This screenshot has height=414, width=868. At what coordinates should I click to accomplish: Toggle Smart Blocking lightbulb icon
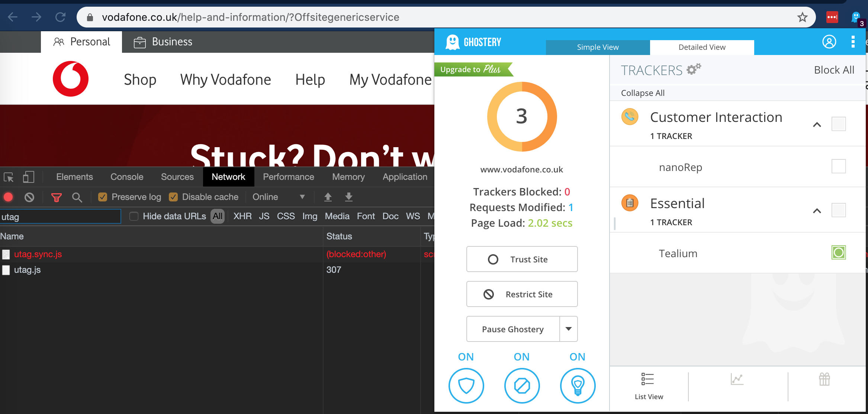point(578,385)
